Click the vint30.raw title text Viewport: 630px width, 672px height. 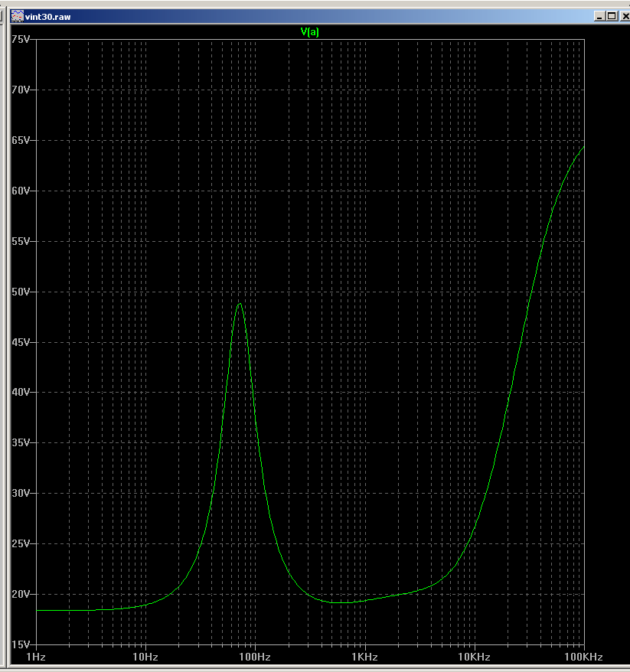click(x=47, y=17)
